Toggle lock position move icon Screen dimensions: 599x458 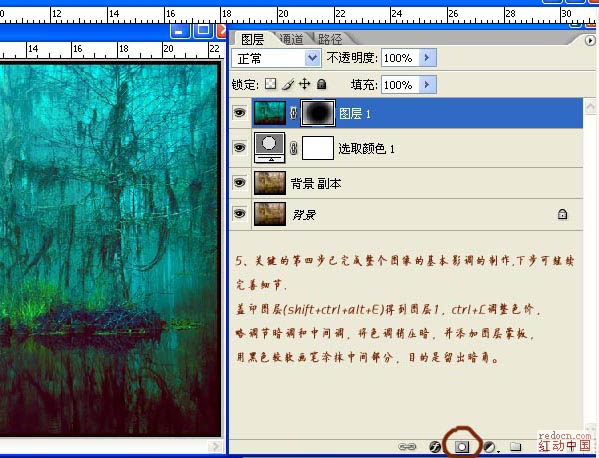pos(304,84)
